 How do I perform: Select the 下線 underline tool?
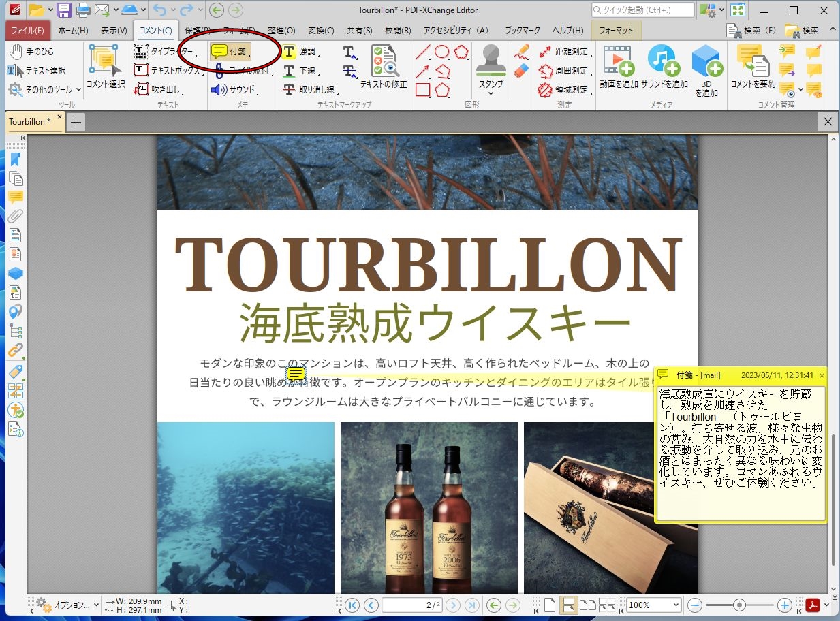coord(298,70)
